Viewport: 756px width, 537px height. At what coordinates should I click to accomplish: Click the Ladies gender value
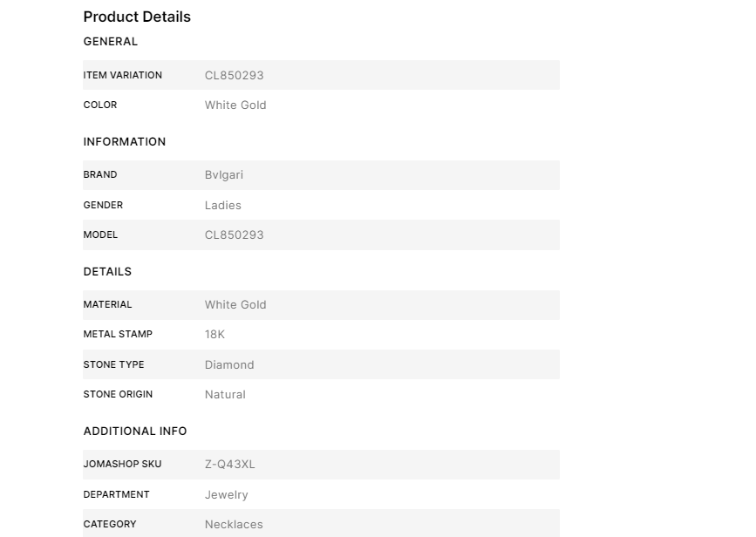click(223, 206)
